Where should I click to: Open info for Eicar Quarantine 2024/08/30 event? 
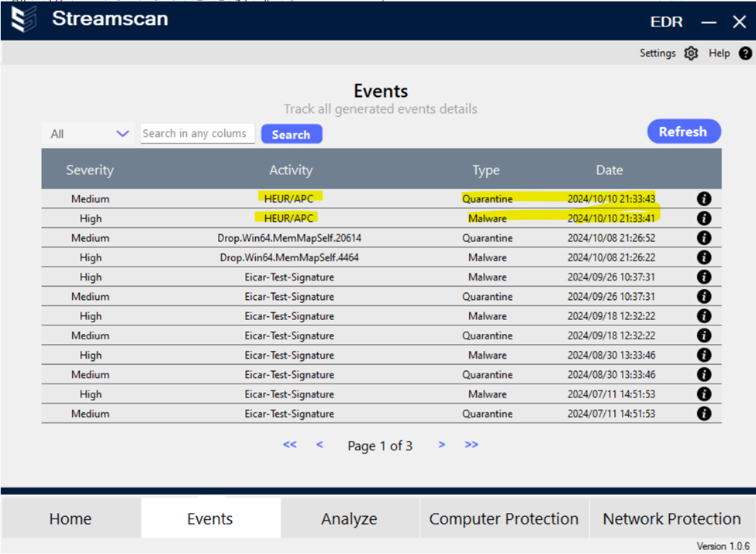pos(704,374)
